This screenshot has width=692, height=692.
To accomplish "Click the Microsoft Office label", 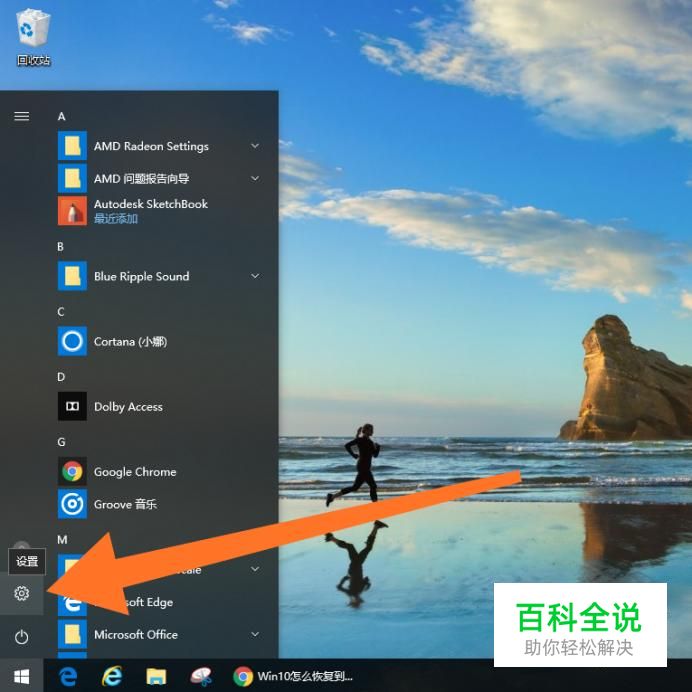I will [135, 635].
